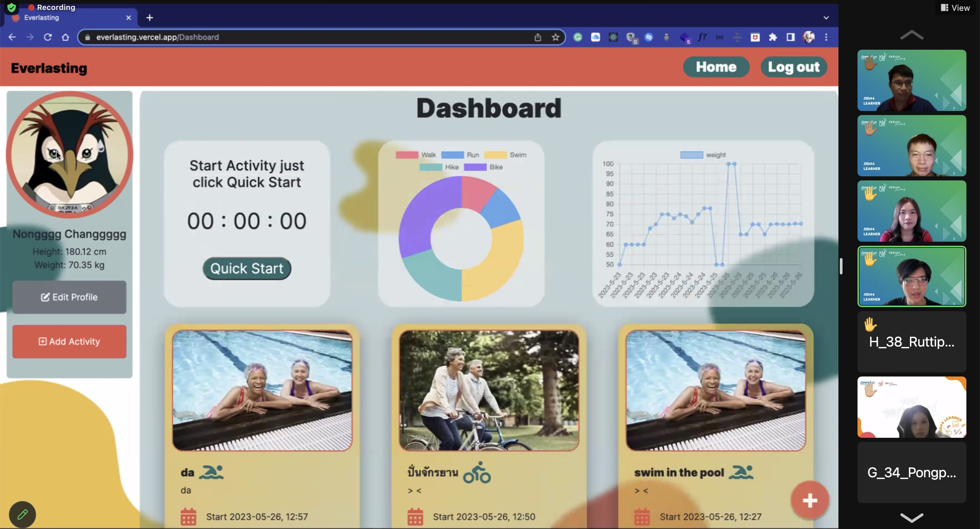Screen dimensions: 980x529
Task: Open the Extensions puzzle piece menu
Action: click(773, 37)
